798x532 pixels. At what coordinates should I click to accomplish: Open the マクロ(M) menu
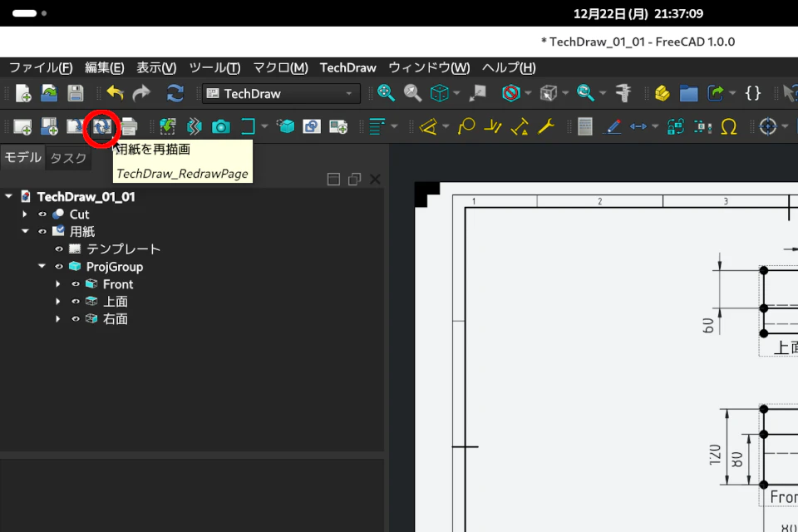click(x=280, y=67)
